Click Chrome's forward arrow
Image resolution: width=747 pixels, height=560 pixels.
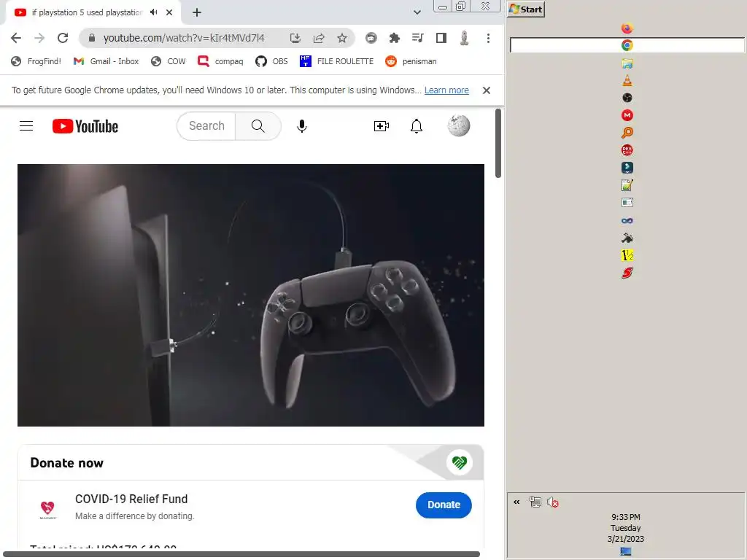click(39, 38)
